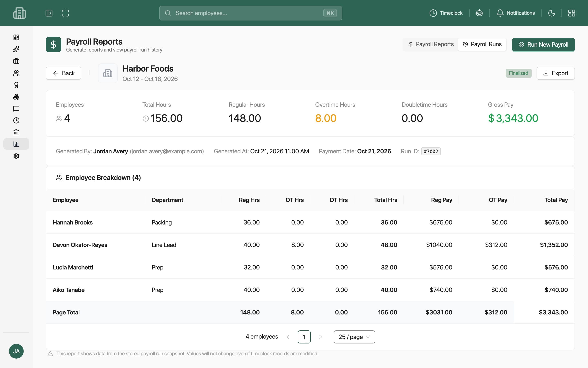The image size is (588, 368).
Task: Enter fullscreen mode via the expand icon
Action: 65,13
